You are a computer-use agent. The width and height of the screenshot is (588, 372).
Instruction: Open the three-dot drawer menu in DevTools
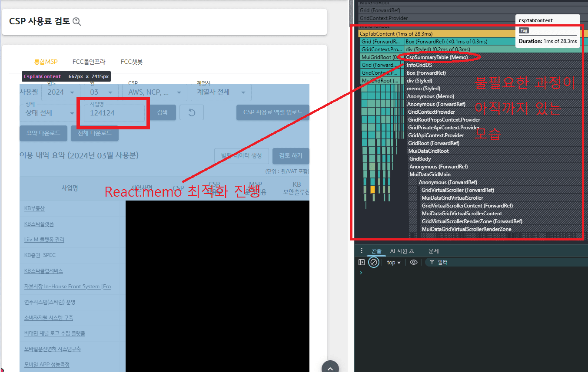(361, 251)
